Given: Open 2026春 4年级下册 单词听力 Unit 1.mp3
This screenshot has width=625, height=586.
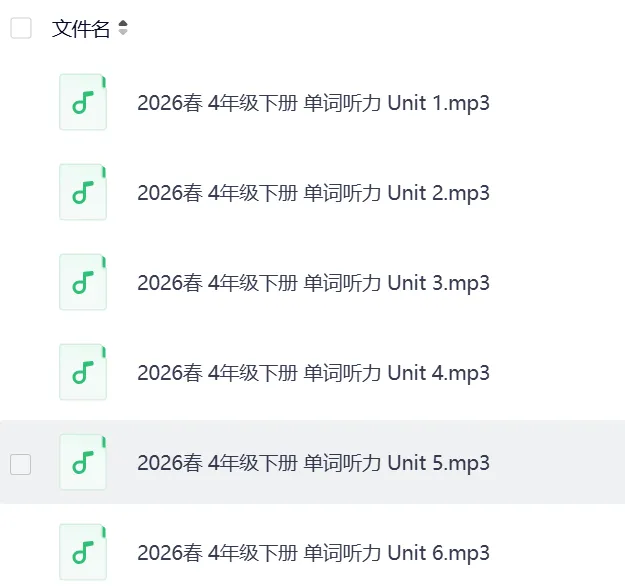Looking at the screenshot, I should click(313, 103).
